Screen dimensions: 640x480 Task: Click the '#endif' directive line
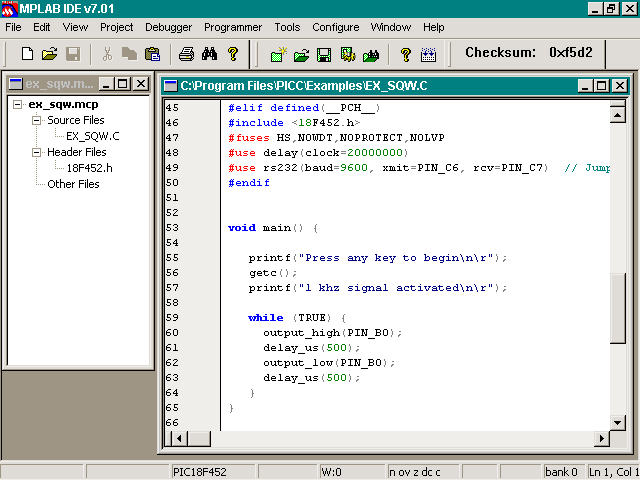[249, 182]
